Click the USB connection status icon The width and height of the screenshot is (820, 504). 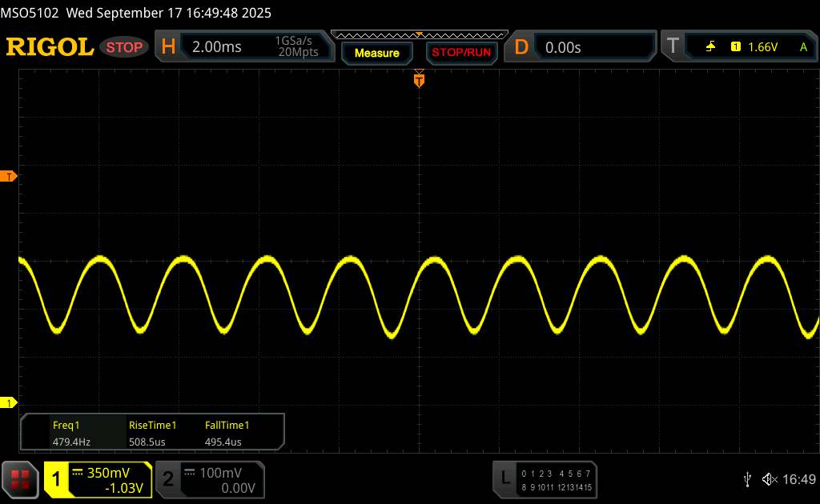(x=747, y=479)
